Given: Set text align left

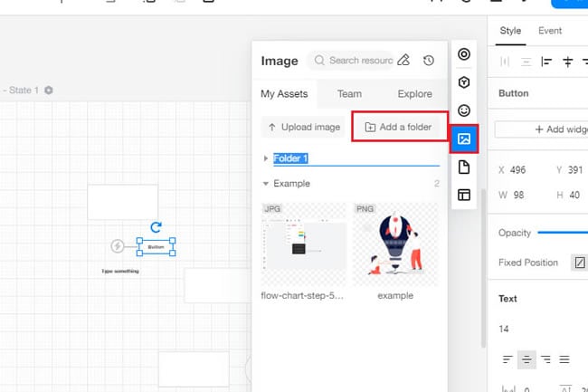Looking at the screenshot, I should [507, 359].
